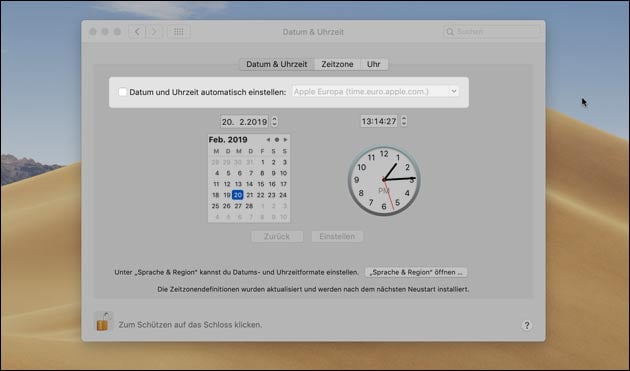Image resolution: width=630 pixels, height=371 pixels.
Task: Select day 14 in February calendar
Action: point(250,184)
